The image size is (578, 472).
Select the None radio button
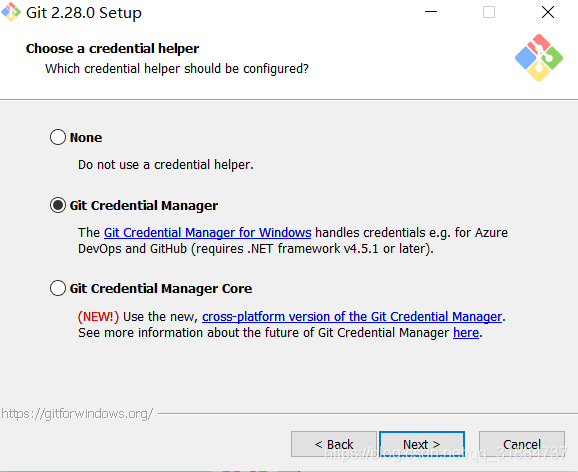pos(58,137)
